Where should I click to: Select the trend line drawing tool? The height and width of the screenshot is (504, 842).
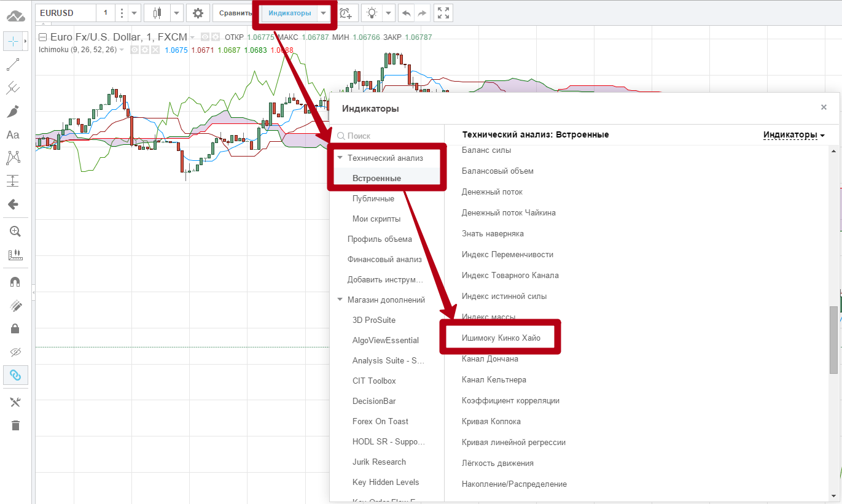[13, 64]
